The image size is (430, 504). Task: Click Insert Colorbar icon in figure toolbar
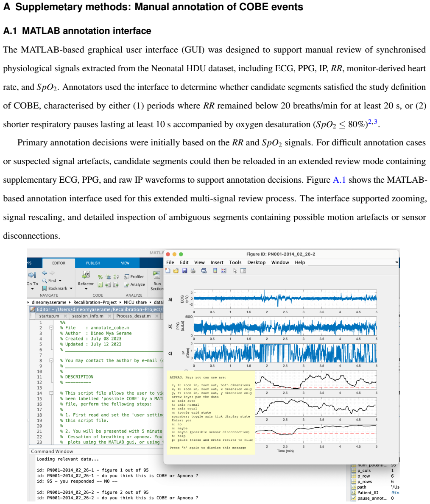pos(215,270)
